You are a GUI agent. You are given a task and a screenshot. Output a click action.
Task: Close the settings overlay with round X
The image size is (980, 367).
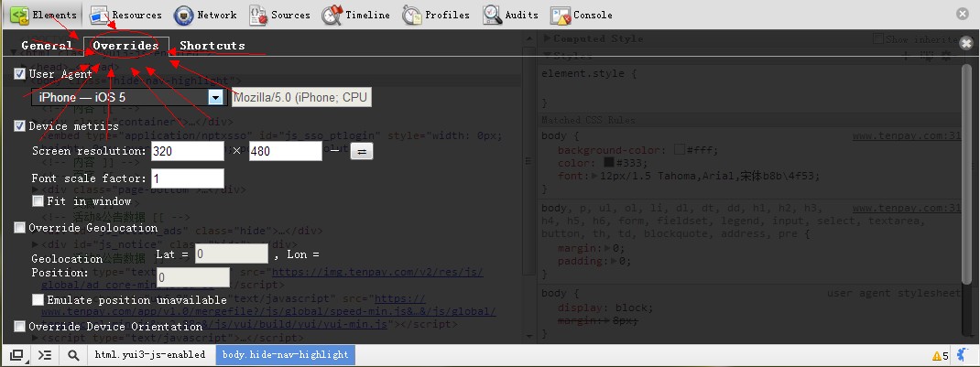[x=966, y=43]
